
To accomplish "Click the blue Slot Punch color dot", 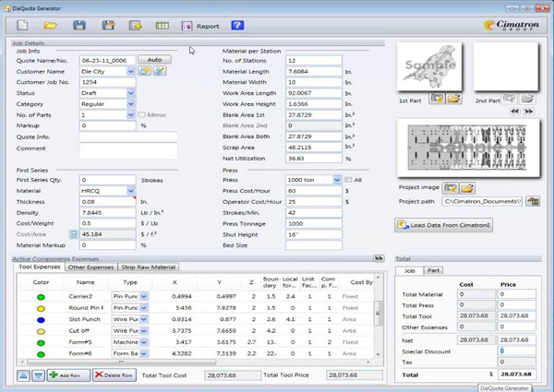I will [x=41, y=319].
